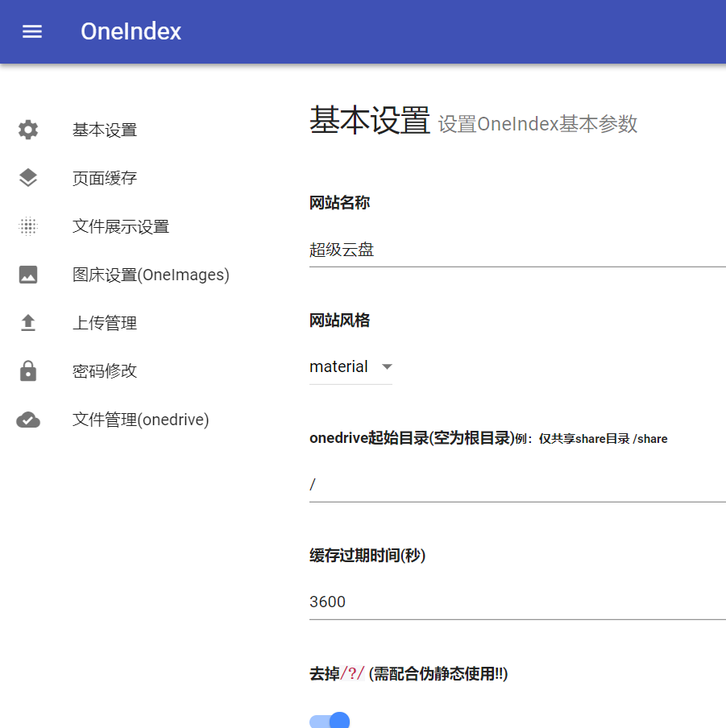
Task: Click the 基本设置 page heading
Action: click(370, 120)
